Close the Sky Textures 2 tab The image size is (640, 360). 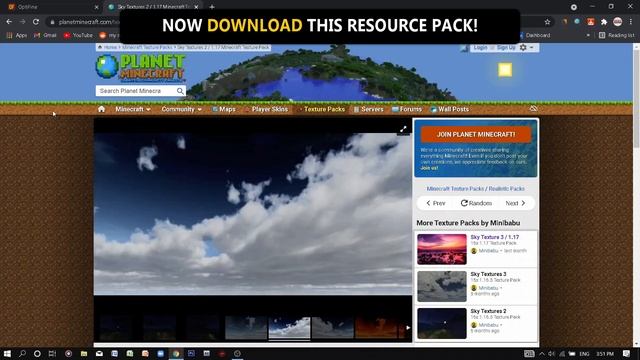click(x=196, y=7)
